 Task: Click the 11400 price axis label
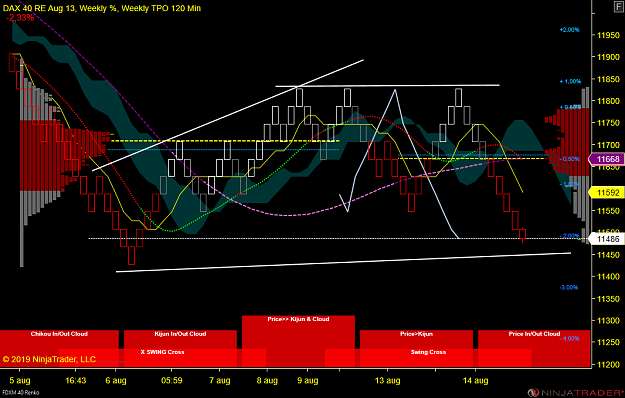click(608, 276)
